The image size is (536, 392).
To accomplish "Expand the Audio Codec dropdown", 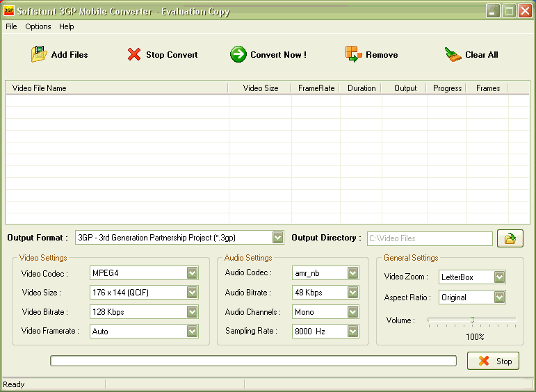I will [x=352, y=273].
